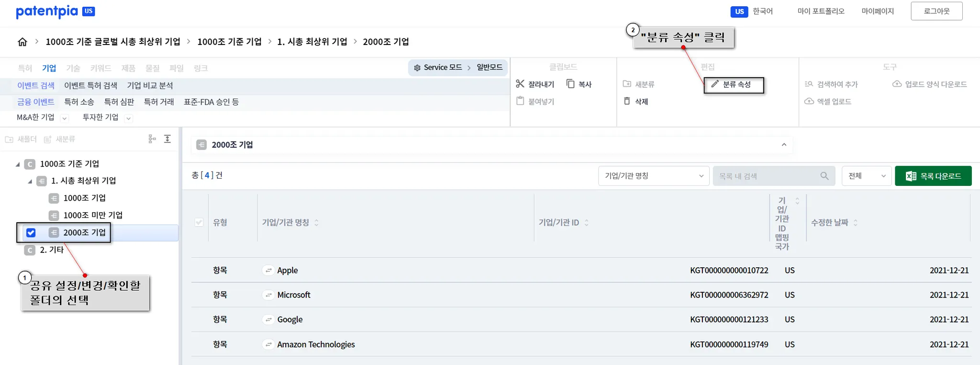Select the 표준-FDA 승인 등 tab
The image size is (980, 365).
(x=212, y=102)
